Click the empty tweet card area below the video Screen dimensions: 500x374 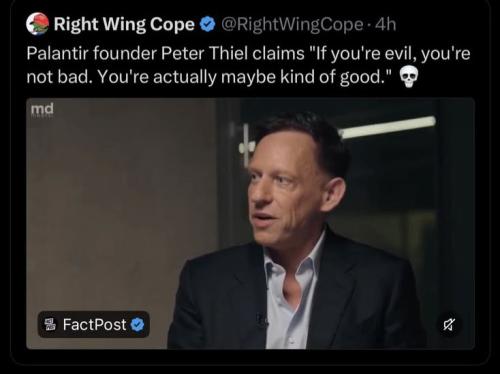[250, 357]
